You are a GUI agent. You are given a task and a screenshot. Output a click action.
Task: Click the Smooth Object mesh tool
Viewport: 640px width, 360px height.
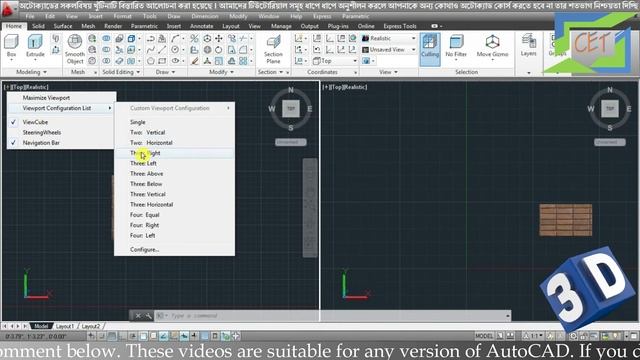coord(75,49)
